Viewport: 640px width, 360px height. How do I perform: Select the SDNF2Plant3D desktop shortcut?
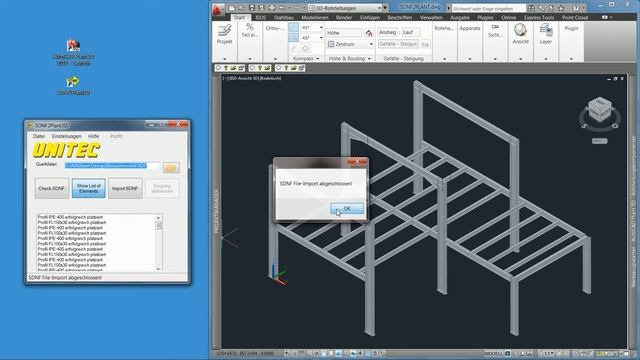pos(73,85)
